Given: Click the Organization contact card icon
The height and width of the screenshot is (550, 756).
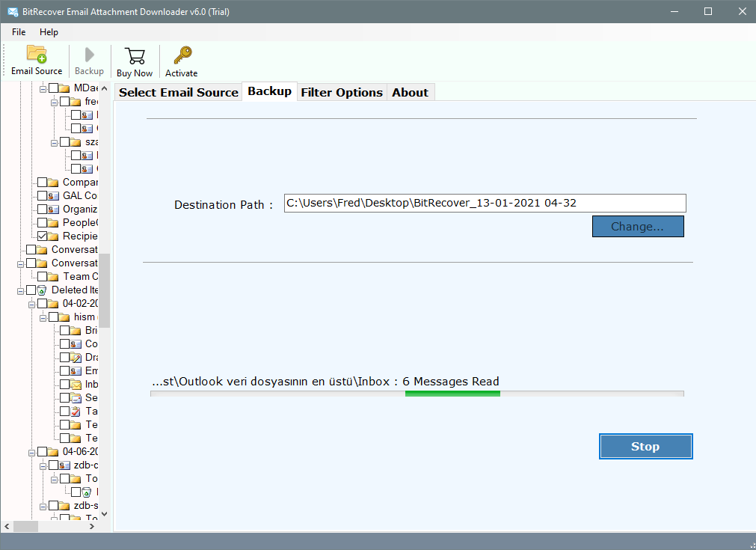Looking at the screenshot, I should tap(54, 210).
